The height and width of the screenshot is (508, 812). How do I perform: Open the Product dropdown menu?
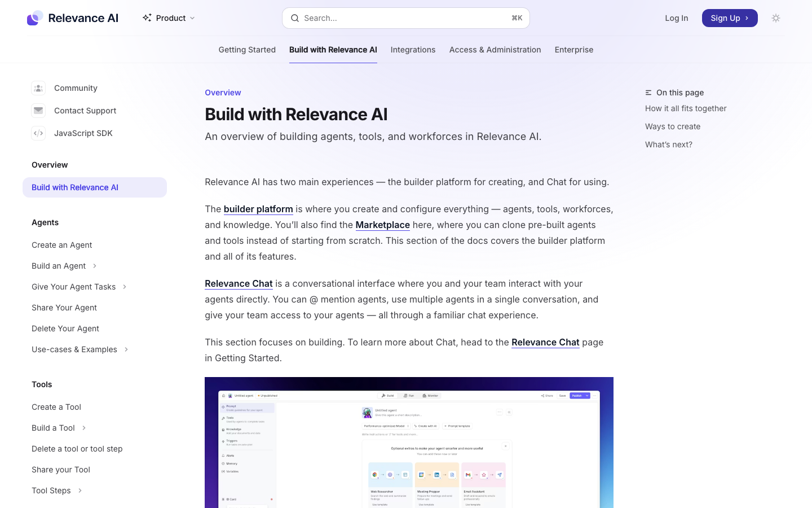[x=169, y=18]
